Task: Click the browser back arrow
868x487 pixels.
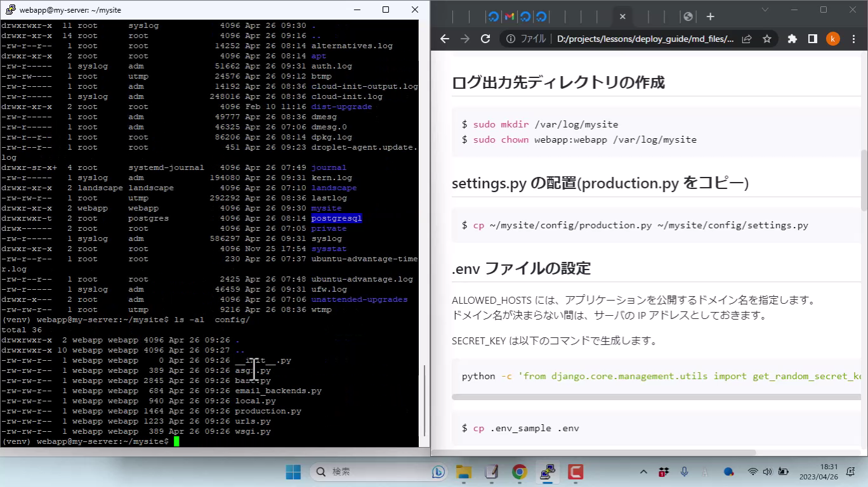Action: tap(445, 39)
